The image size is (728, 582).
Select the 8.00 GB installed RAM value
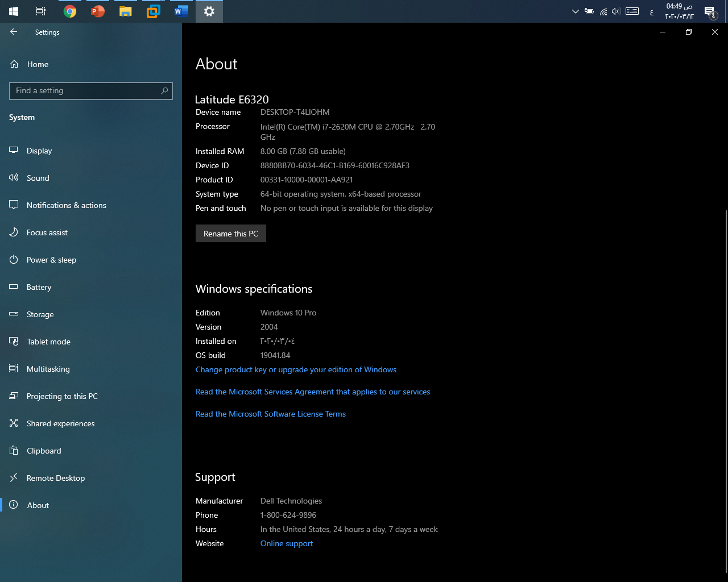click(x=303, y=151)
